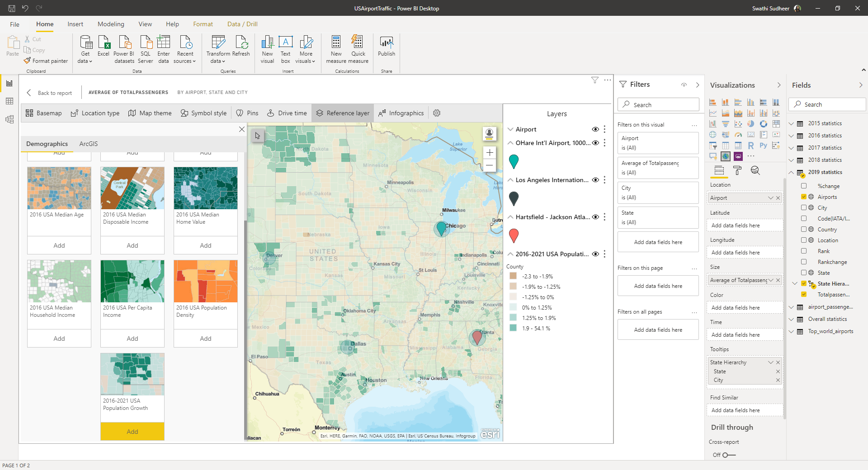
Task: Check the %change field
Action: point(804,186)
